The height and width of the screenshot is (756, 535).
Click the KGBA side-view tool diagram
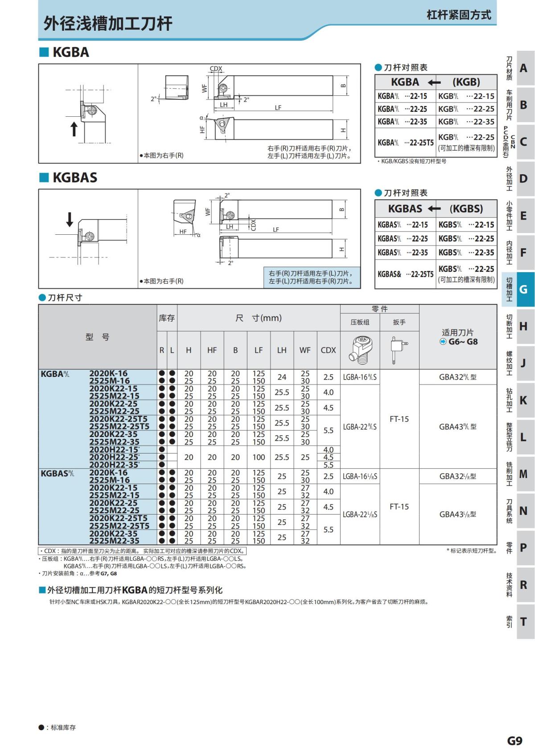(88, 114)
